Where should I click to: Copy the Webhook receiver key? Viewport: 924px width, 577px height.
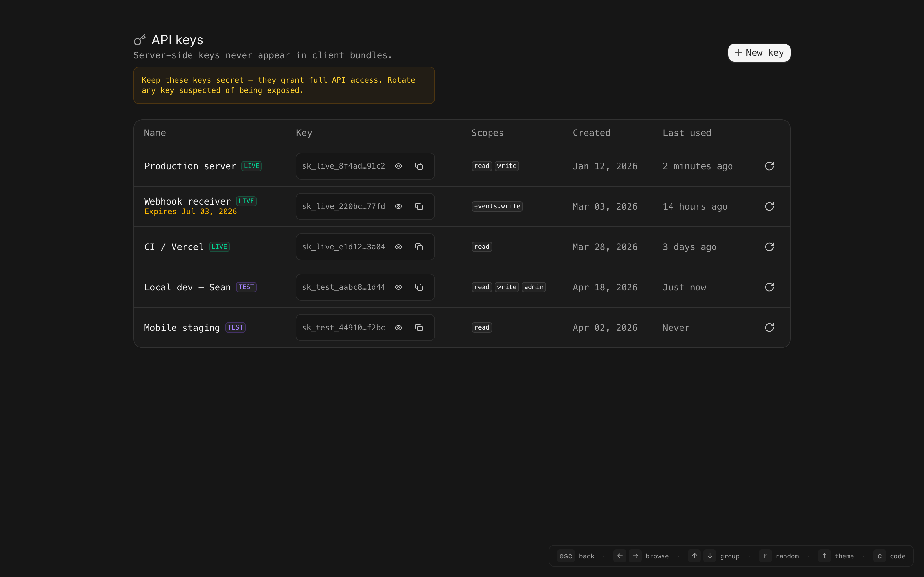point(419,206)
